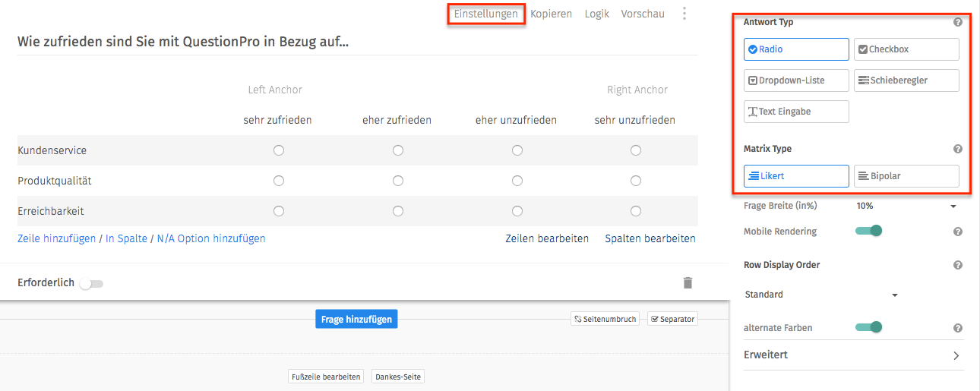Click the Zeile hinzufügen link
This screenshot has width=980, height=391.
click(x=56, y=238)
